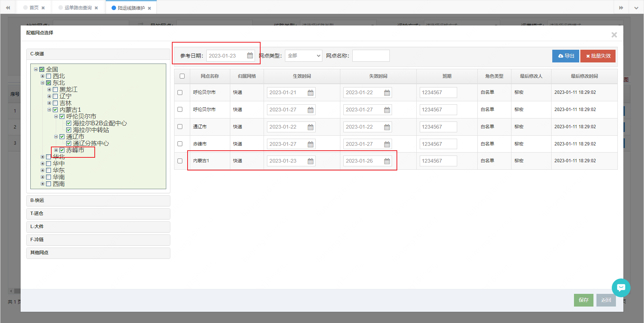Screen dimensions: 644x323
Task: Open the chat support bubble
Action: [x=621, y=288]
